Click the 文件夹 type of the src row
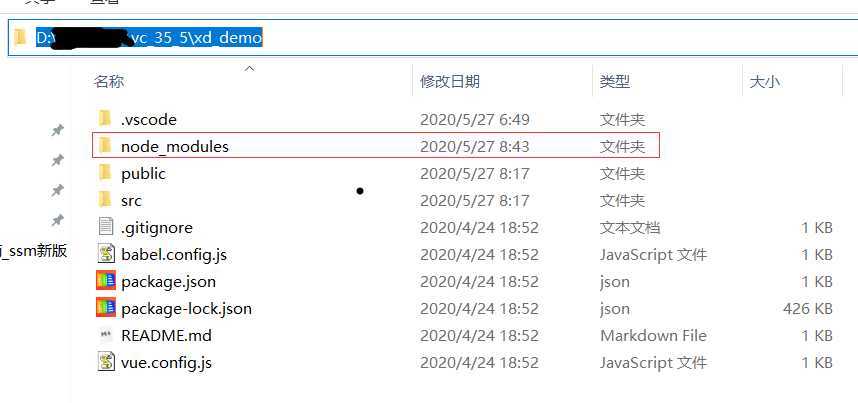Screen dimensions: 858x403 tap(623, 200)
